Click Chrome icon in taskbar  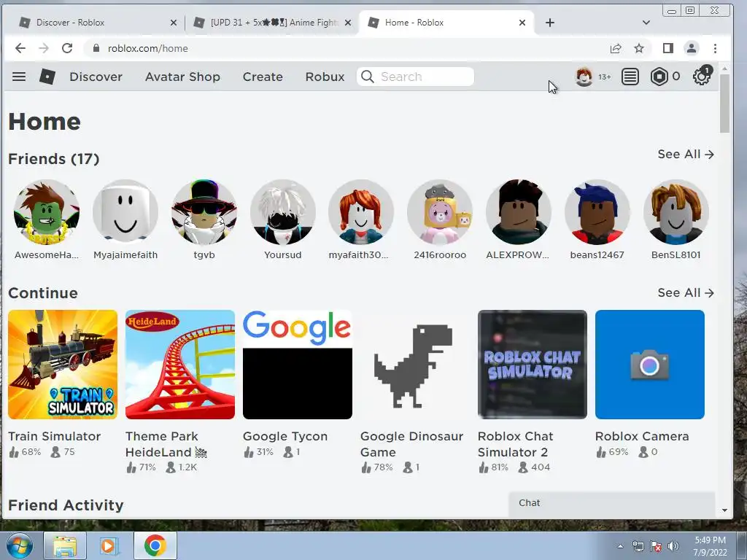tap(155, 545)
